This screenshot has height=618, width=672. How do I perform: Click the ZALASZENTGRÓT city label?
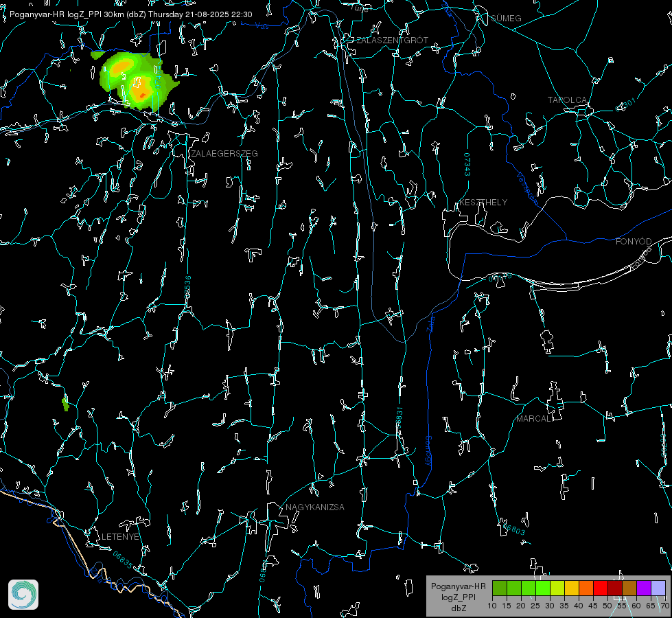[x=392, y=41]
